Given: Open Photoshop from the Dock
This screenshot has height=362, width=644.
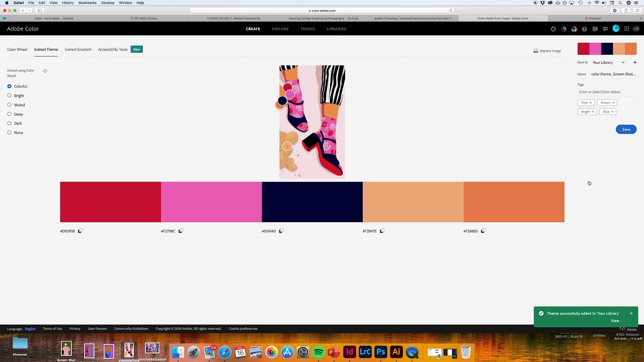Looking at the screenshot, I should pyautogui.click(x=381, y=352).
